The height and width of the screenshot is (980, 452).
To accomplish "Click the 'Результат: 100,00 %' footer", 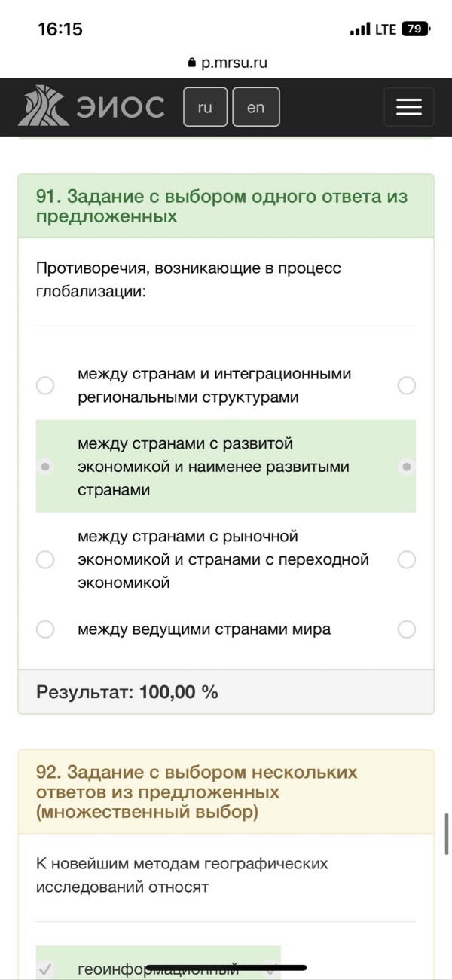I will tap(226, 692).
